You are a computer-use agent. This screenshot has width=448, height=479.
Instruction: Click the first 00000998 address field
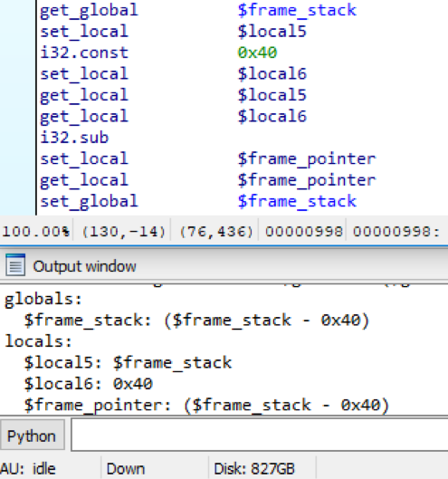(304, 232)
